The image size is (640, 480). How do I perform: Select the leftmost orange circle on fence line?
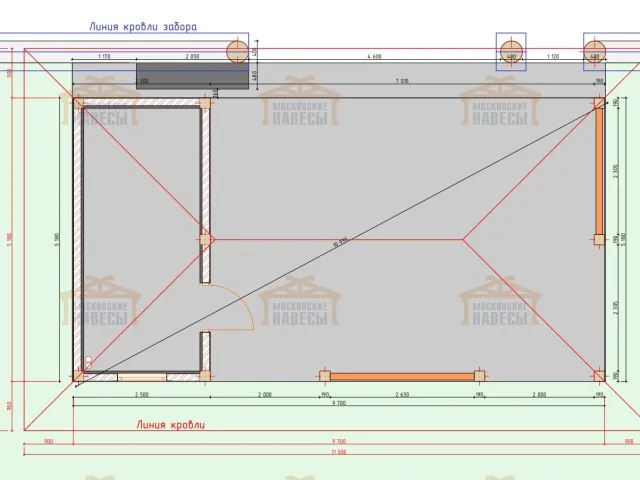tap(237, 51)
